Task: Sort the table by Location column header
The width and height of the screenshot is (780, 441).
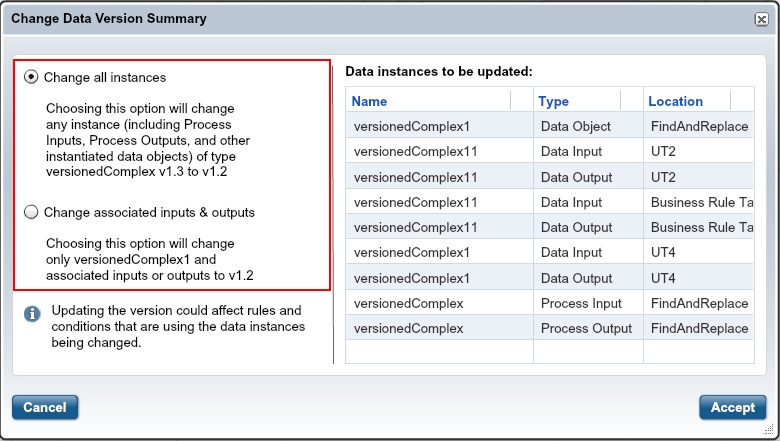Action: point(675,101)
